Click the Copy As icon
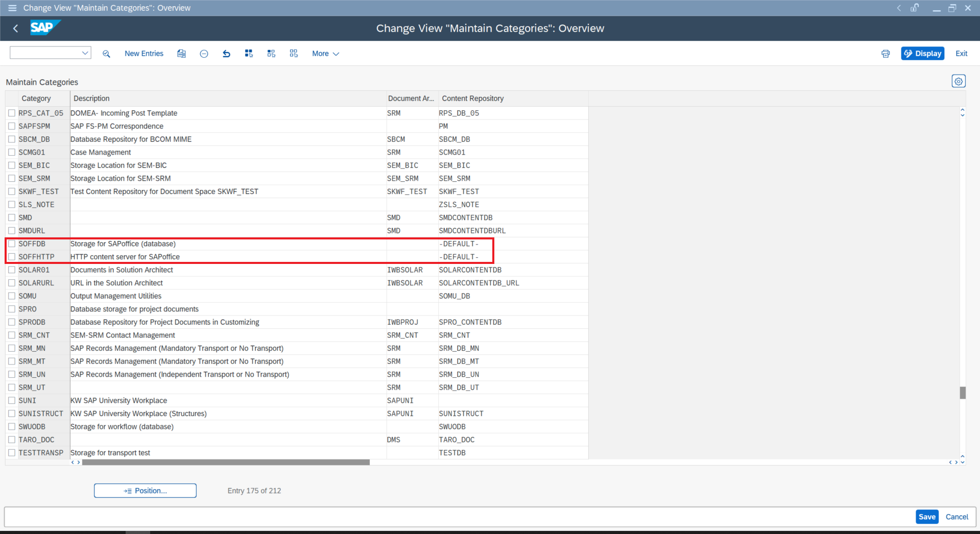This screenshot has width=980, height=534. coord(181,53)
